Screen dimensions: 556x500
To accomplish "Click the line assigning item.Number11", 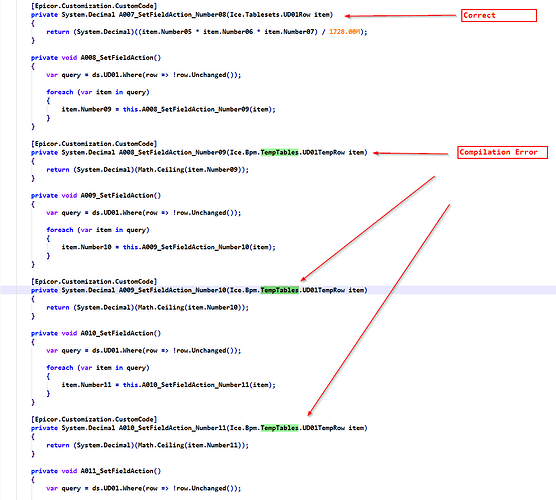I will 168,385.
